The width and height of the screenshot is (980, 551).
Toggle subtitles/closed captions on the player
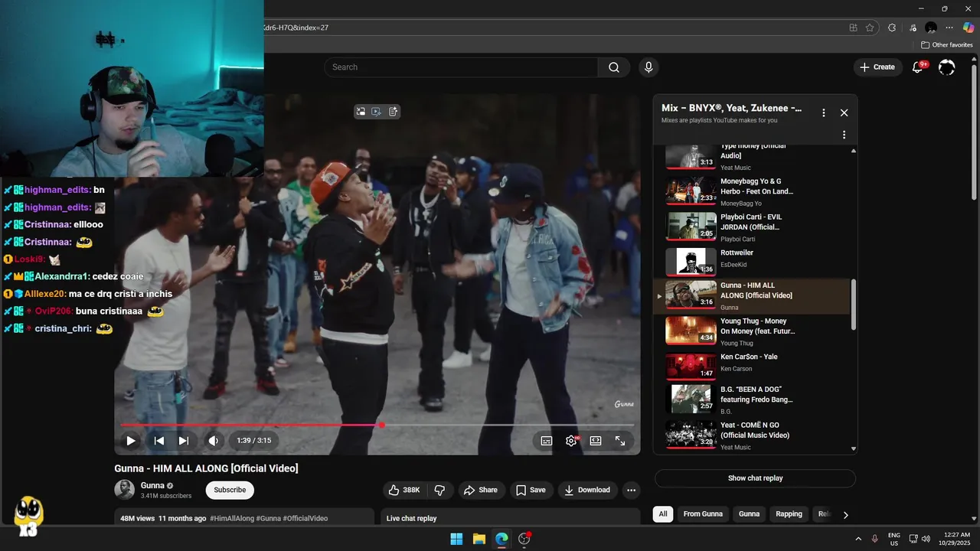pyautogui.click(x=547, y=441)
